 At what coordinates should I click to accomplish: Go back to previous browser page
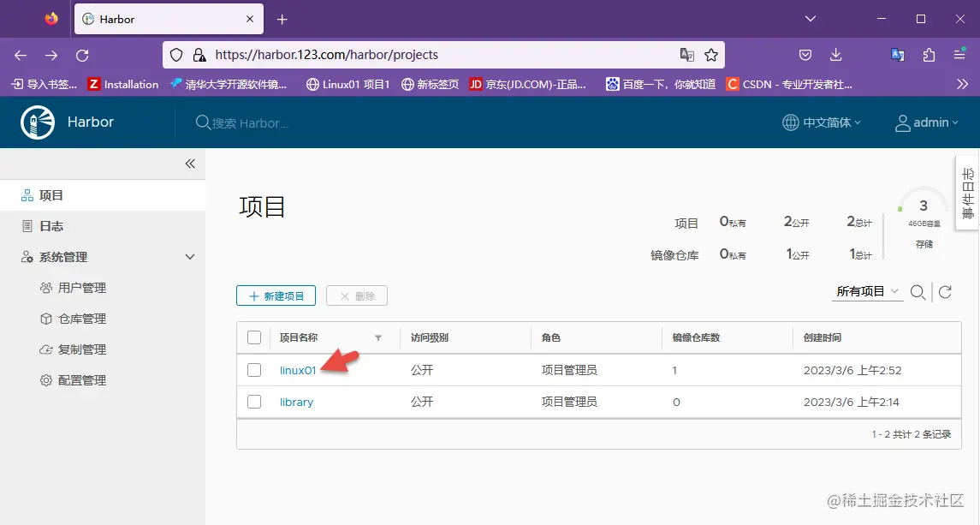click(21, 55)
